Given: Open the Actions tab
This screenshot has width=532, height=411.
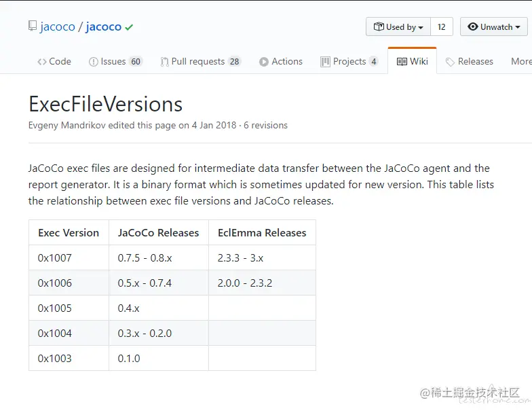Looking at the screenshot, I should (x=281, y=61).
